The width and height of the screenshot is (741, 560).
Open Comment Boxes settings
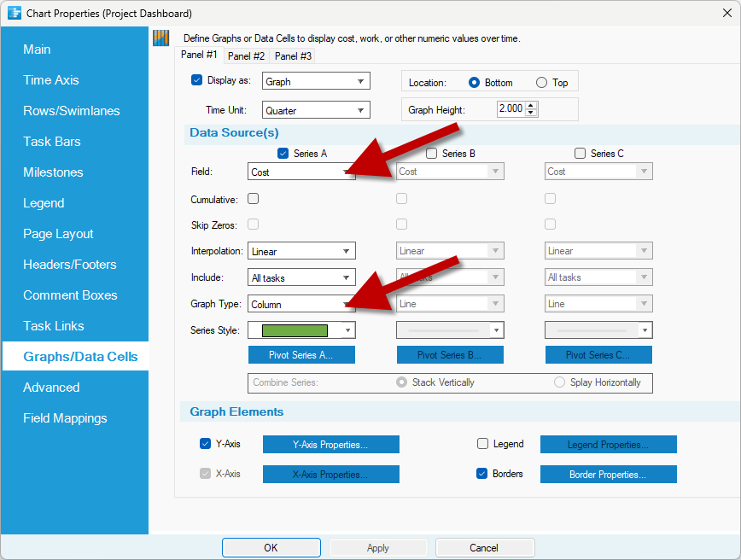point(70,295)
